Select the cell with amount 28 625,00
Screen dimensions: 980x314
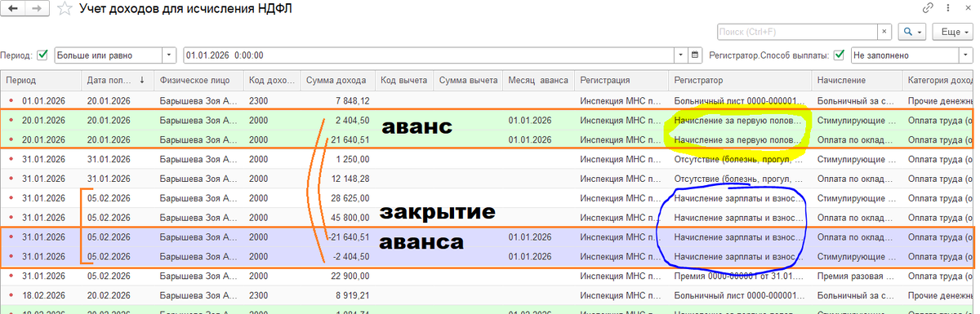tap(337, 198)
